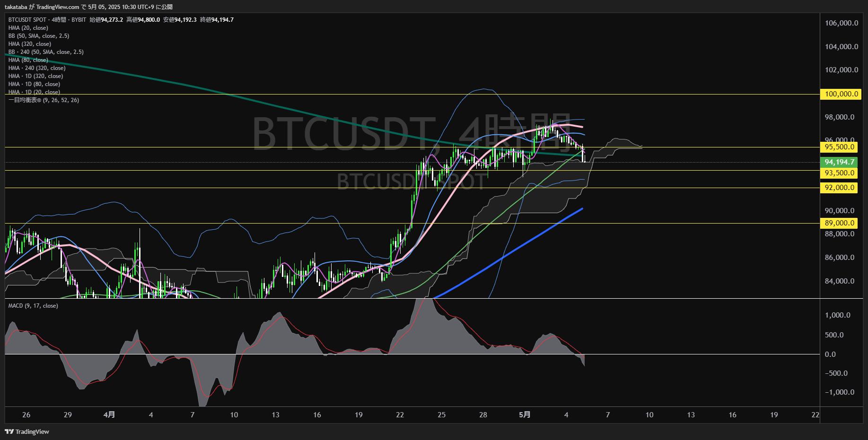
Task: Click the 104,000.0 price axis value
Action: click(842, 47)
